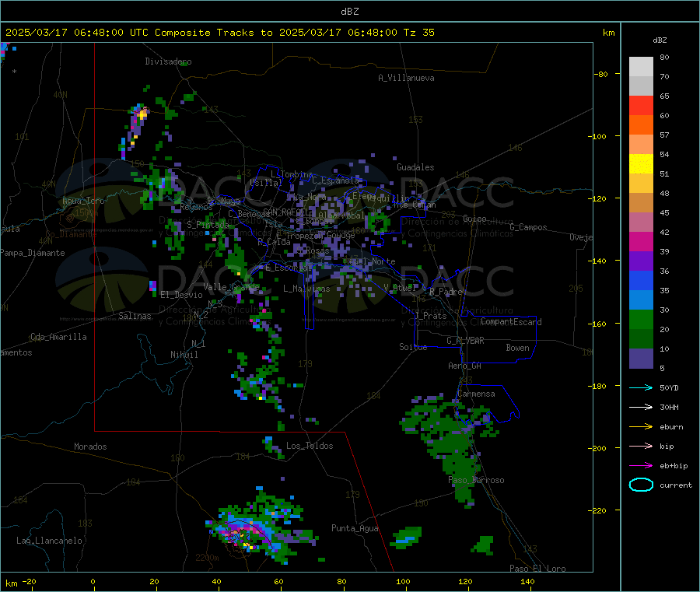Click the Morados map label
The width and height of the screenshot is (700, 592).
90,447
